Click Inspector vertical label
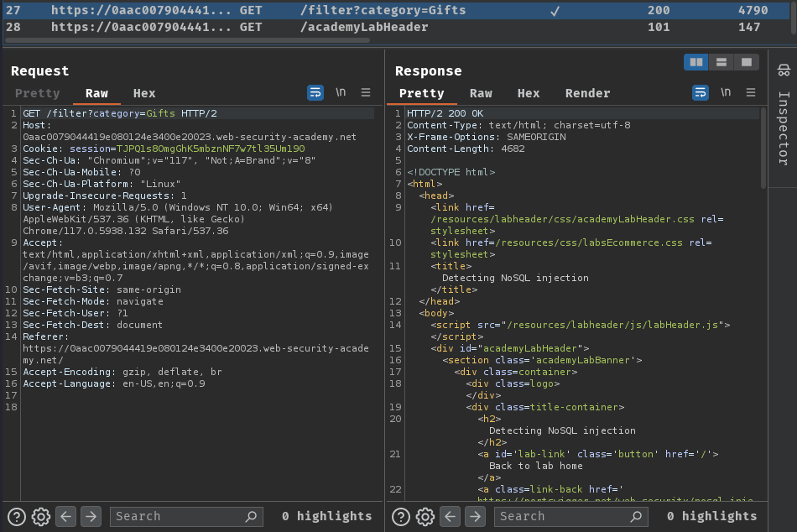 (784, 128)
